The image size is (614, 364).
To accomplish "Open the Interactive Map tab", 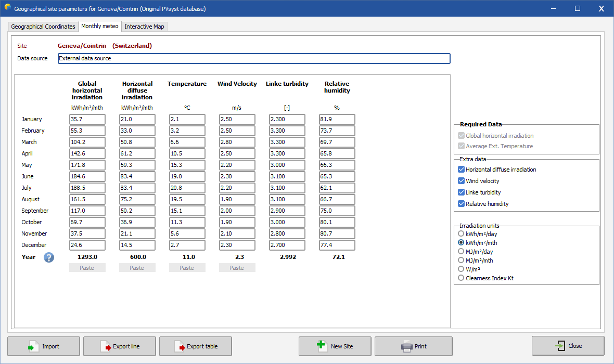I will (x=144, y=27).
